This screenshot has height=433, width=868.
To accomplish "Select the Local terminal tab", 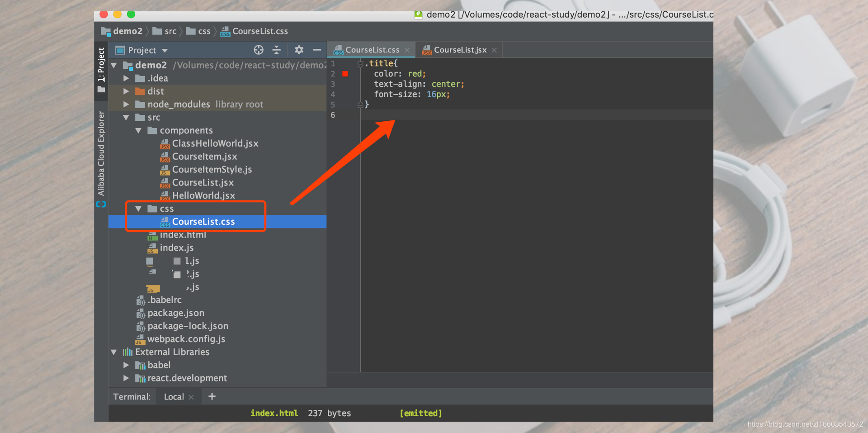I will point(174,397).
